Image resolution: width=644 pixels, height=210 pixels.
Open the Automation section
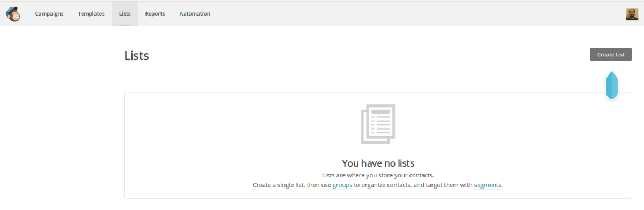click(195, 14)
